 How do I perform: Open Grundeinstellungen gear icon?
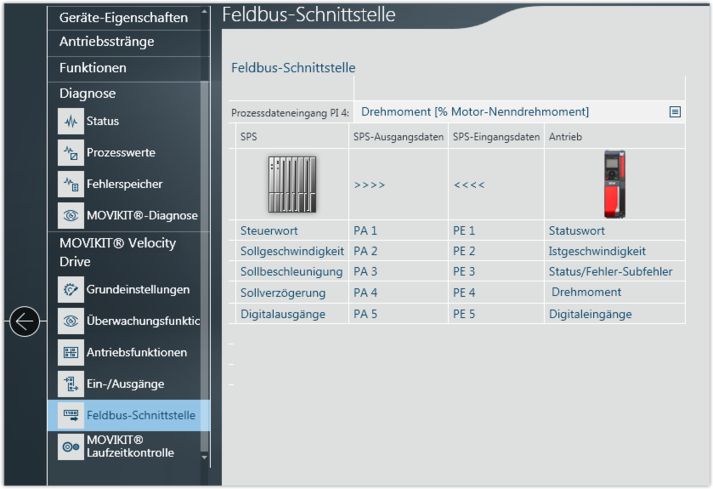(70, 290)
